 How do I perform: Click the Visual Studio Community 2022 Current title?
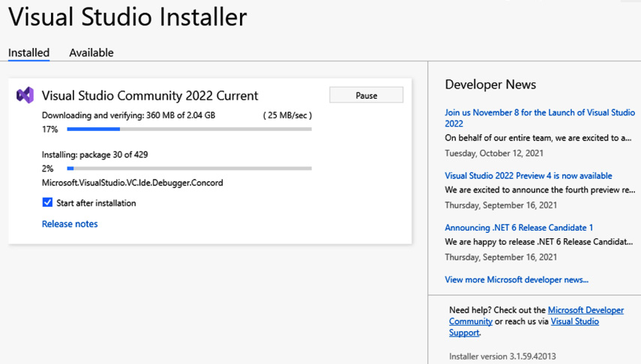[150, 96]
